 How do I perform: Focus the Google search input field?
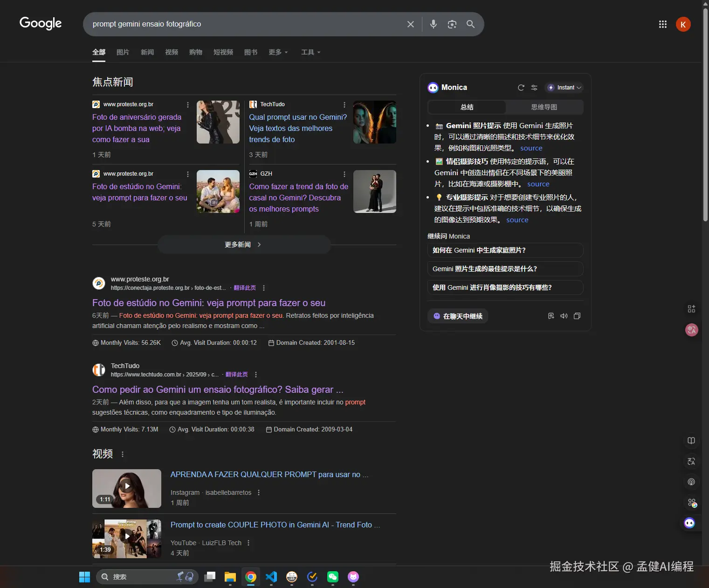click(x=245, y=24)
